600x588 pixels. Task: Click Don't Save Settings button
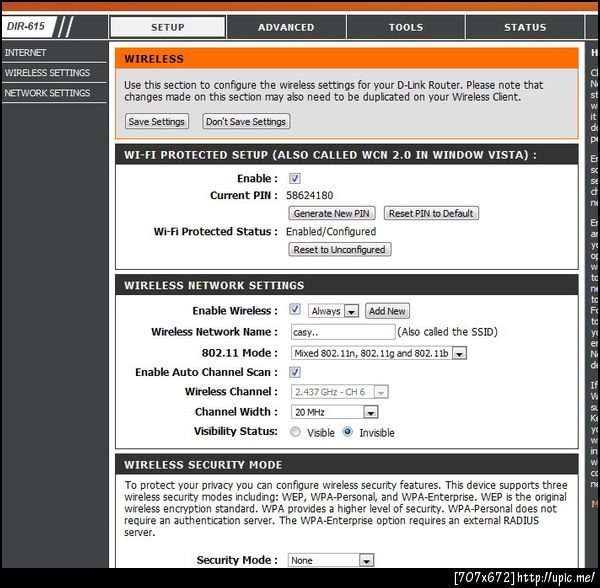pos(246,122)
